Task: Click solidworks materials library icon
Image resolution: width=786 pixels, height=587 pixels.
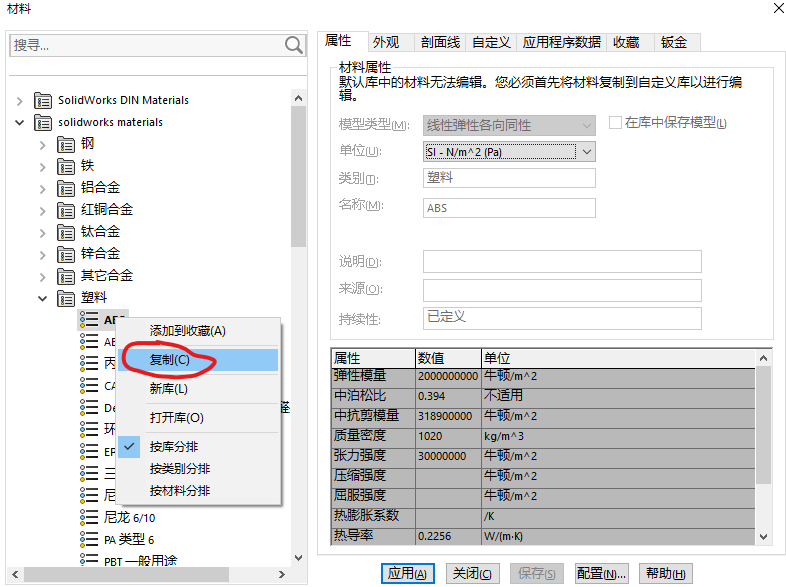Action: pos(43,123)
